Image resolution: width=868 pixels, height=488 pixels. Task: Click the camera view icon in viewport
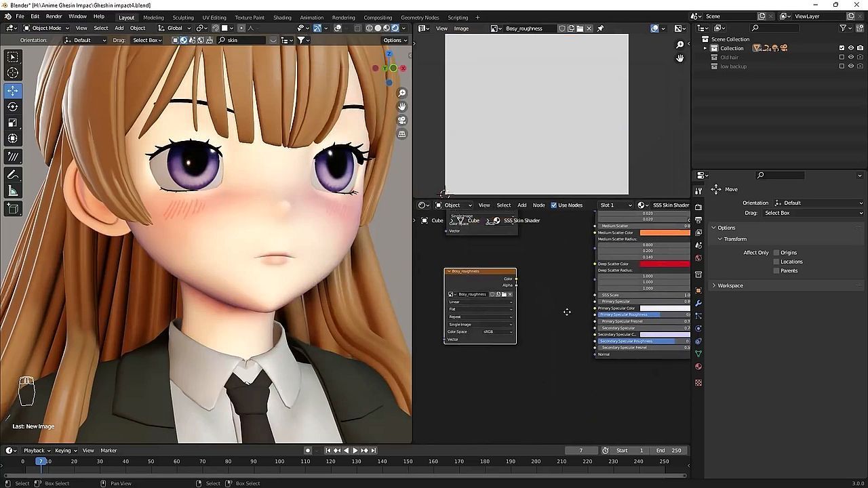[402, 120]
